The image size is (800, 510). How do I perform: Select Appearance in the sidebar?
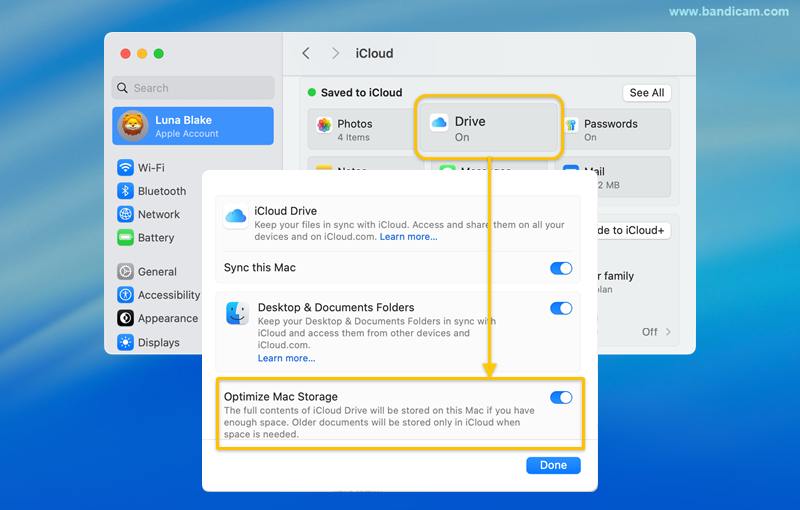pos(167,318)
